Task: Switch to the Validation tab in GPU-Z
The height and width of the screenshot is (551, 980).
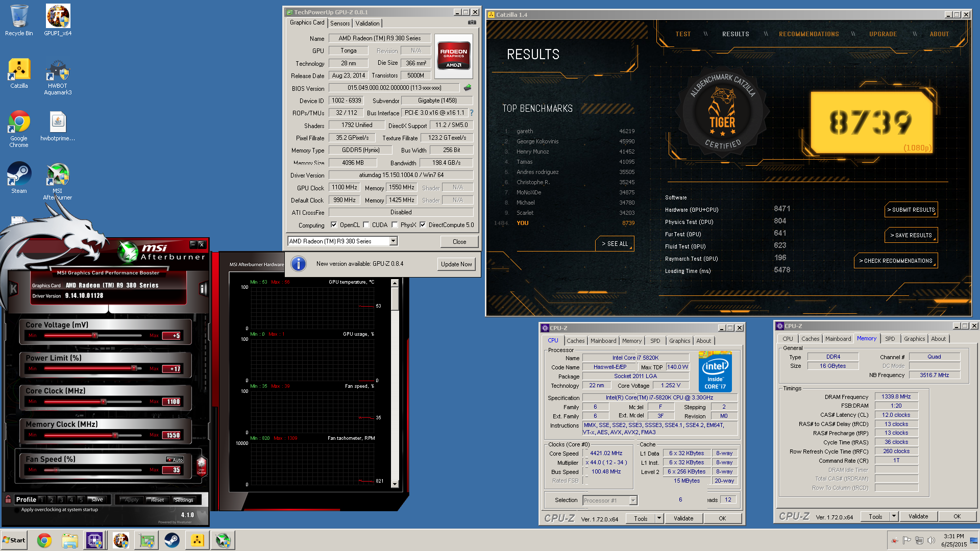Action: 367,23
